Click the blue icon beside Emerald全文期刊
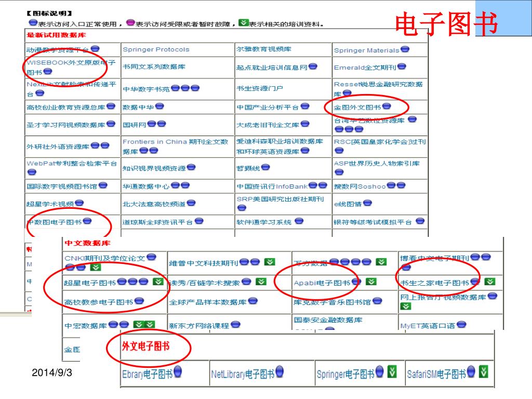532x399 pixels. click(x=402, y=66)
